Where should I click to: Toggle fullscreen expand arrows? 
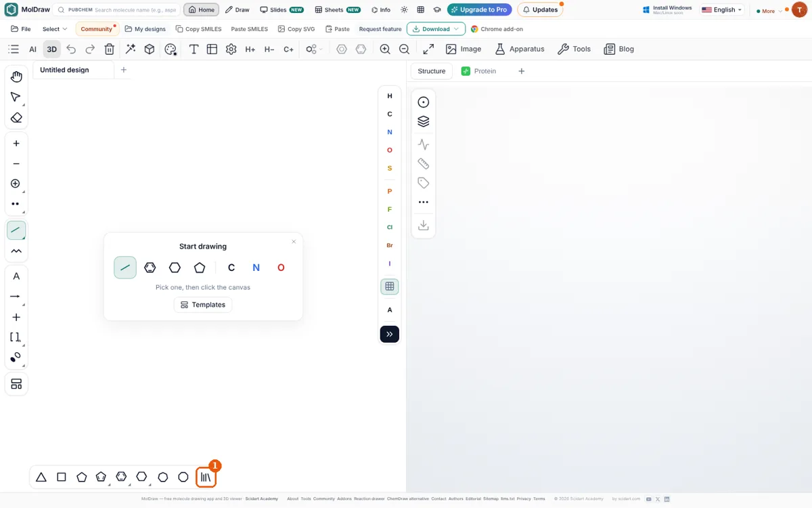click(428, 49)
